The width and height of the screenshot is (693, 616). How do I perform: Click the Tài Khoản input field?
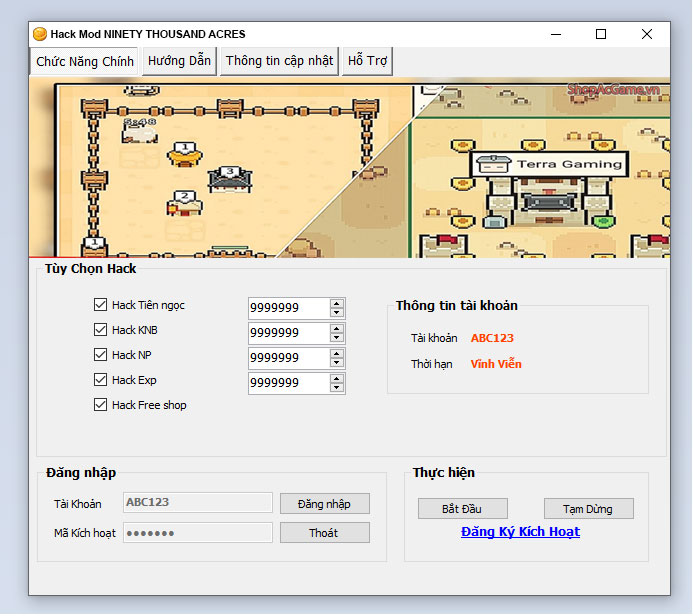(197, 503)
